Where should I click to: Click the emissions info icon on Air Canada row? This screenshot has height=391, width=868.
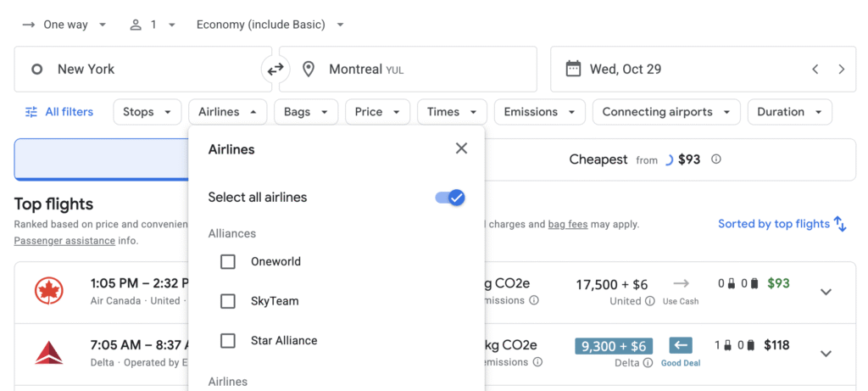(x=534, y=300)
